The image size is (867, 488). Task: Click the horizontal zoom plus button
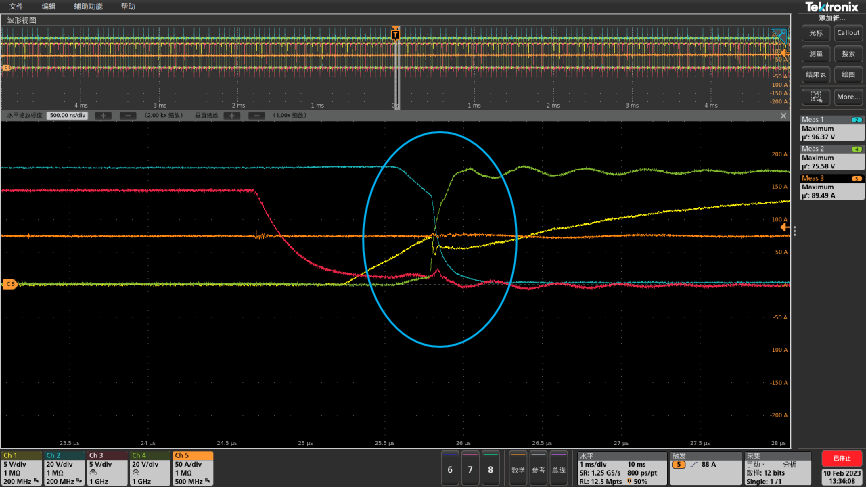(x=104, y=115)
